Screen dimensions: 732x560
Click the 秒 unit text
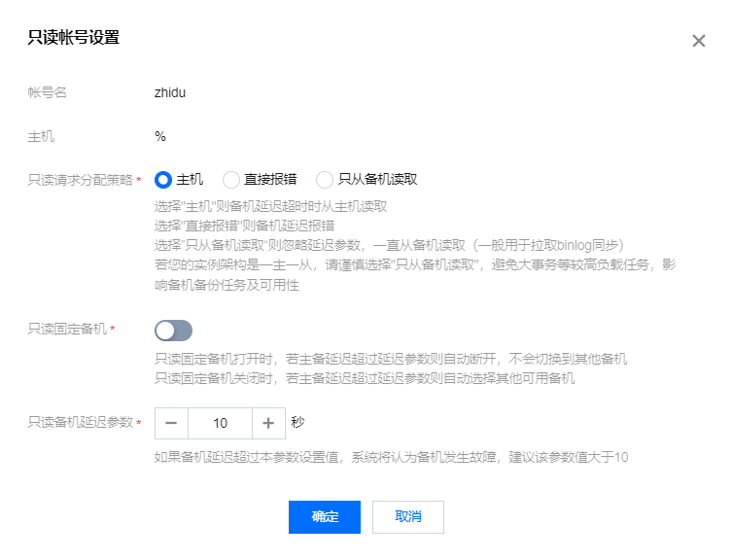(x=297, y=422)
